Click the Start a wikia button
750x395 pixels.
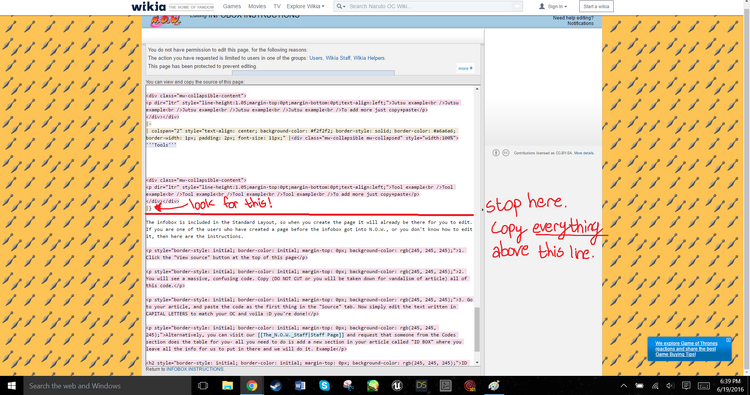[x=596, y=6]
